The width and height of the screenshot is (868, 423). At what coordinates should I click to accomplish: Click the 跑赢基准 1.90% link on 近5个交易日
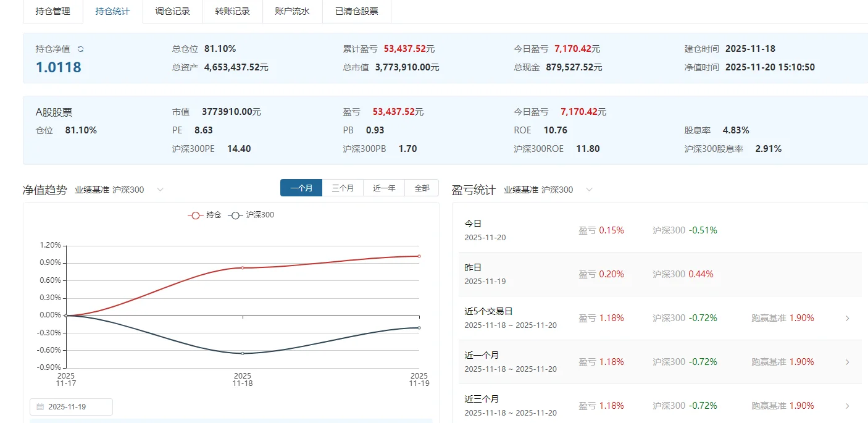782,318
